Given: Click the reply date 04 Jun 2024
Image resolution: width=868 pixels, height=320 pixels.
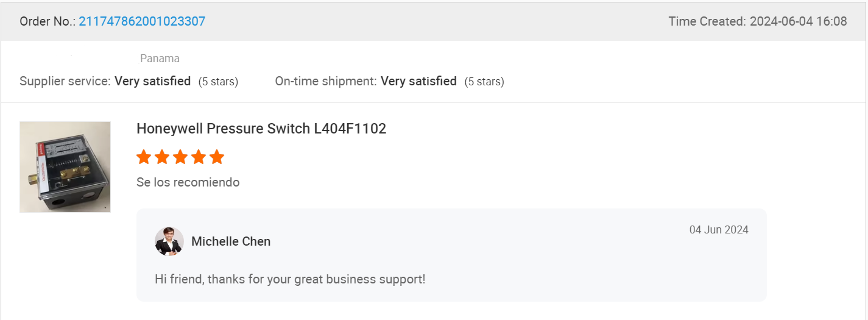Looking at the screenshot, I should (x=719, y=230).
